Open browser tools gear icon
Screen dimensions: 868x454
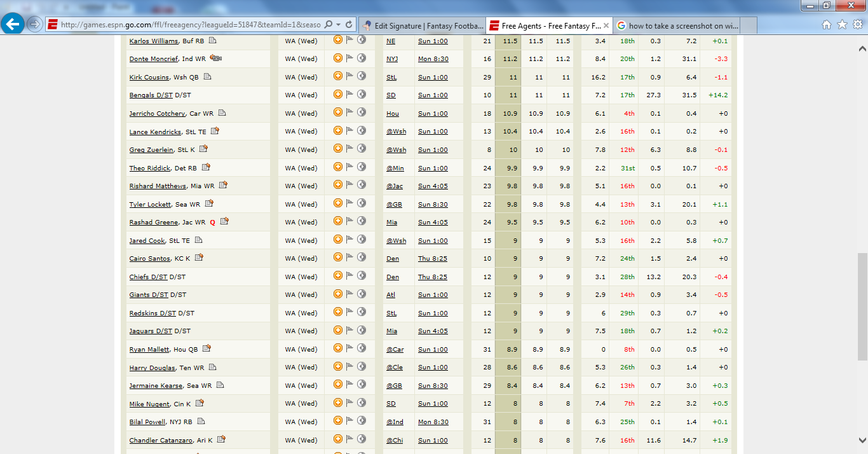coord(857,25)
